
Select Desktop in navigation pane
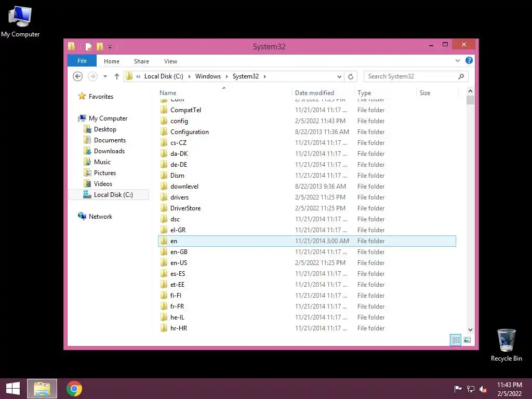[x=105, y=129]
